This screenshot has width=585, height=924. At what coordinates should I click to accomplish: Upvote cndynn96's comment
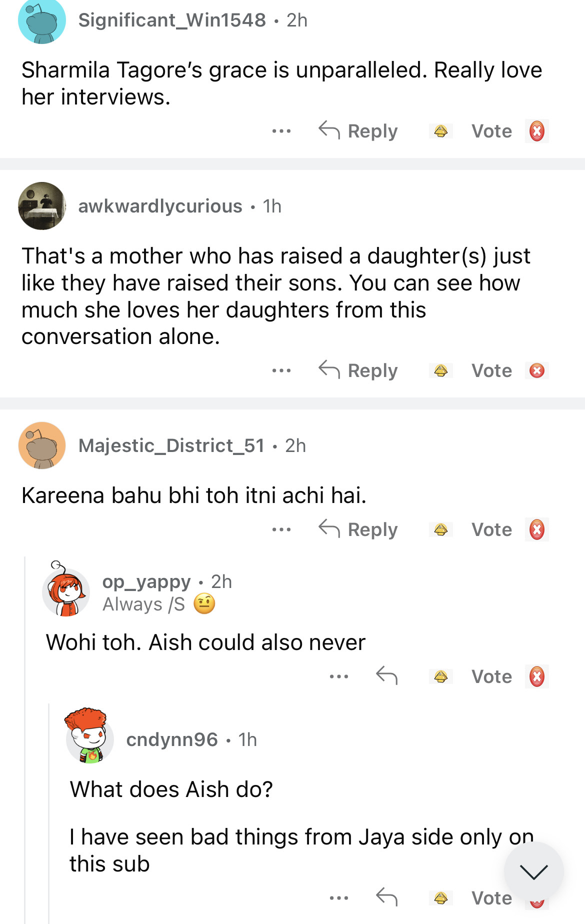pyautogui.click(x=440, y=898)
